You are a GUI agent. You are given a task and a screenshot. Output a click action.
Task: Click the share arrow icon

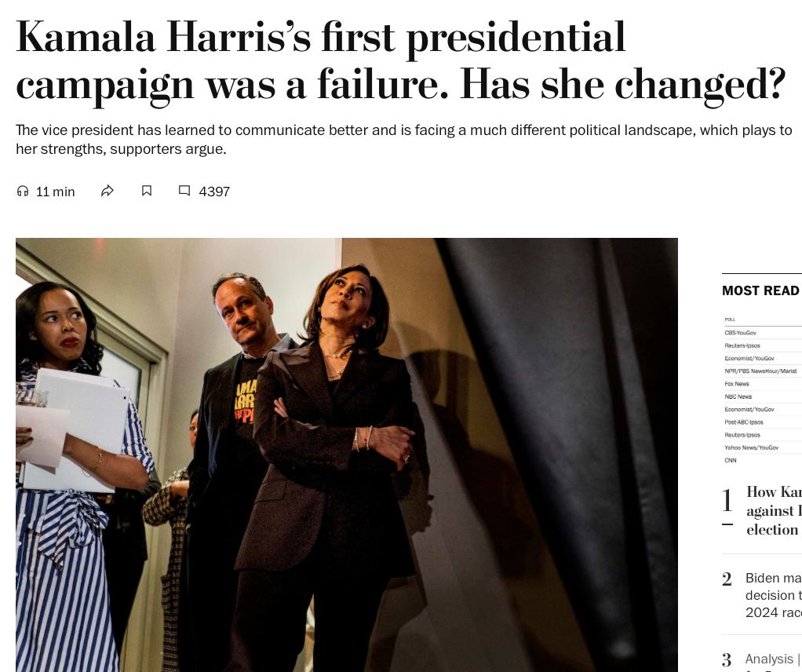[x=108, y=191]
